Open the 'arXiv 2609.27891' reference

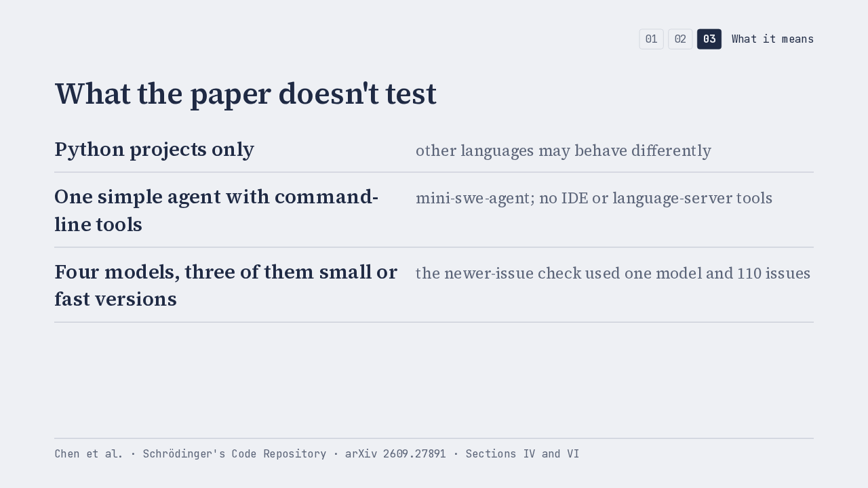395,454
